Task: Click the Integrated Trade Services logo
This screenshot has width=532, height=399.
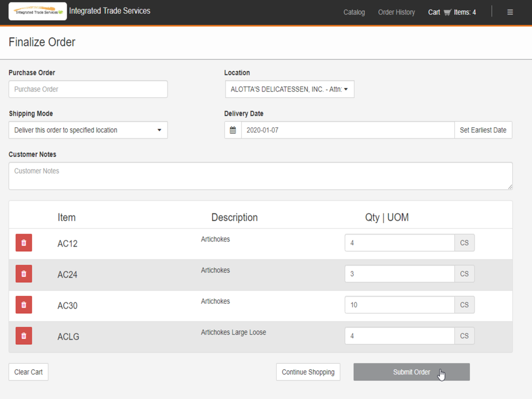Action: click(x=38, y=12)
